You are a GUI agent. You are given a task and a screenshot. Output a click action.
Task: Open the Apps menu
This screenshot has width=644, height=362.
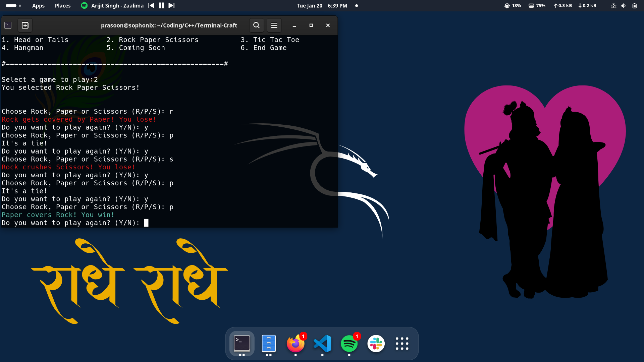coord(38,6)
